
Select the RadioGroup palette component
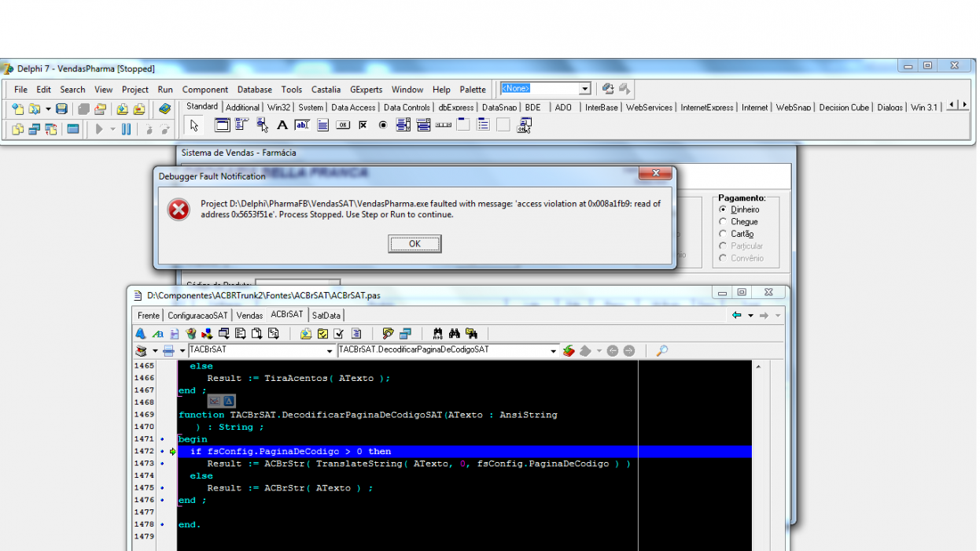click(483, 124)
